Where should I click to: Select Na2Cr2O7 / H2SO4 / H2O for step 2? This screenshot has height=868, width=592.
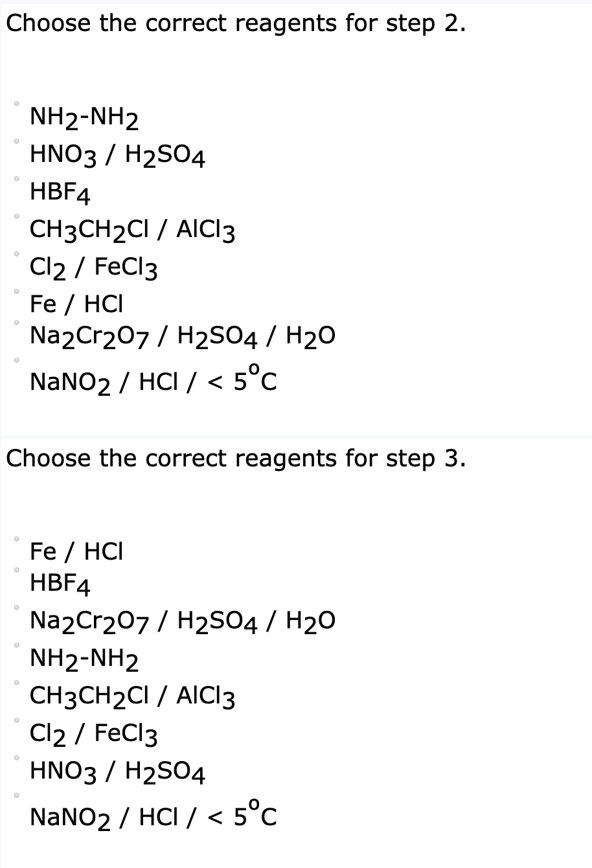[16, 323]
